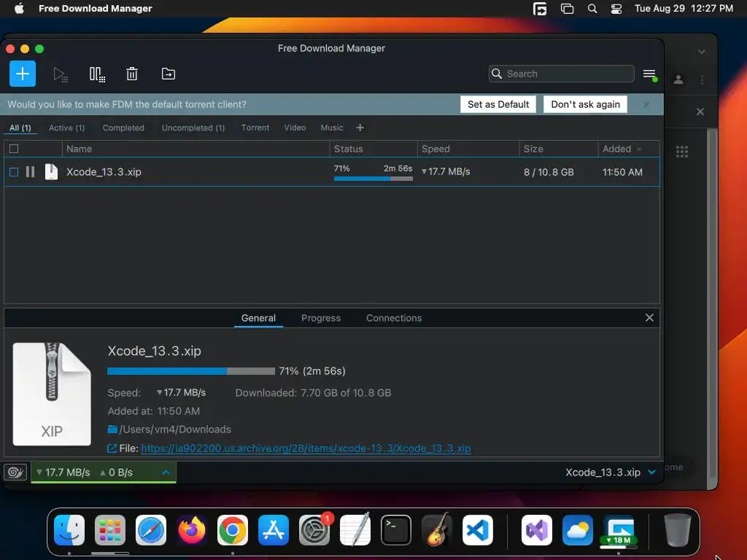Open the three-dot menu in the background window

coord(702,79)
